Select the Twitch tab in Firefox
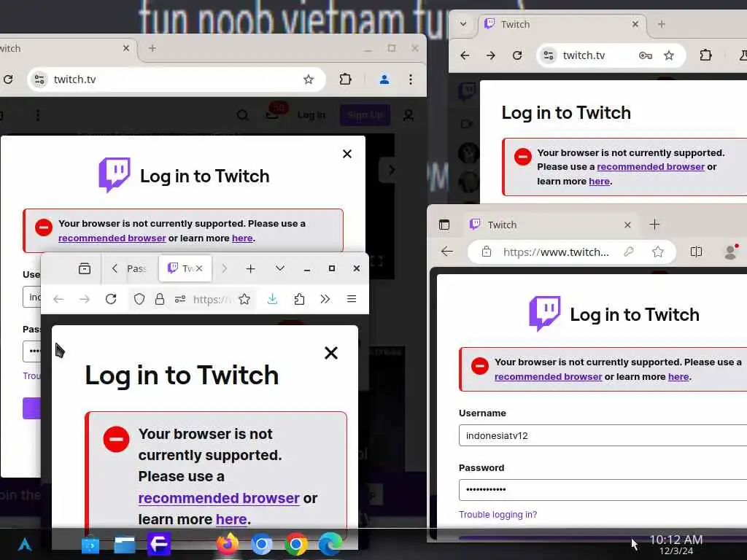This screenshot has height=560, width=747. pyautogui.click(x=185, y=268)
